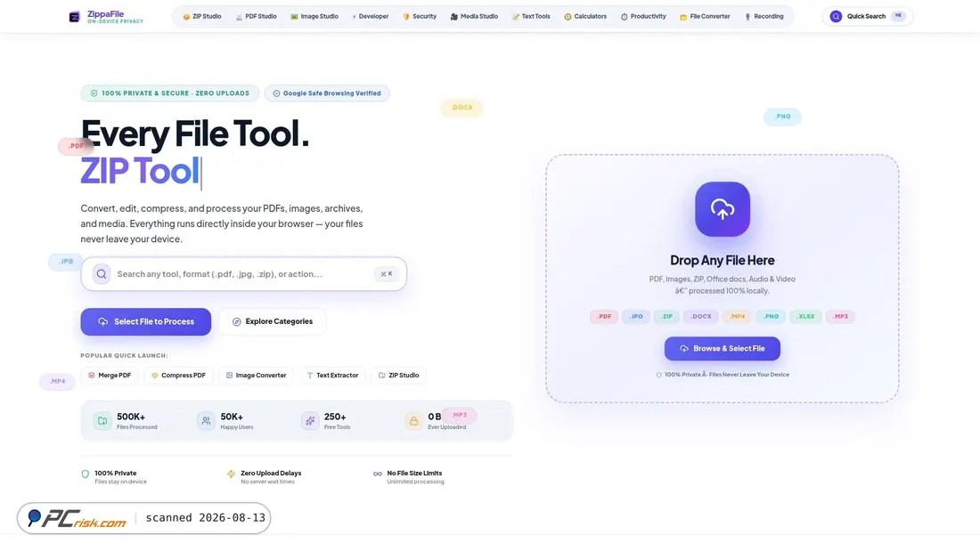This screenshot has height=551, width=980.
Task: Click the Free Tools sparkle icon
Action: 309,421
